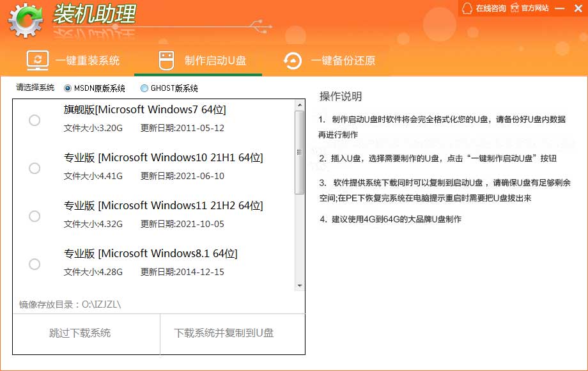Select the MSDN原版系统 radio option

coord(68,88)
